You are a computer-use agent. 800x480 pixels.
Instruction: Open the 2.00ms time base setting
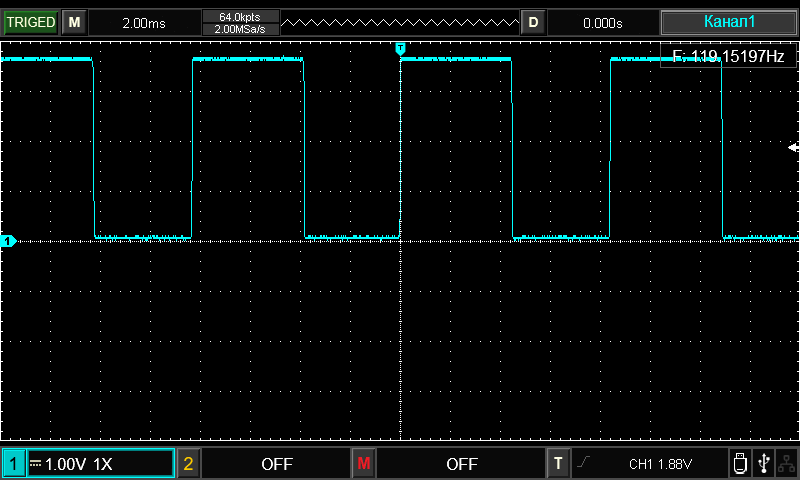coord(143,22)
